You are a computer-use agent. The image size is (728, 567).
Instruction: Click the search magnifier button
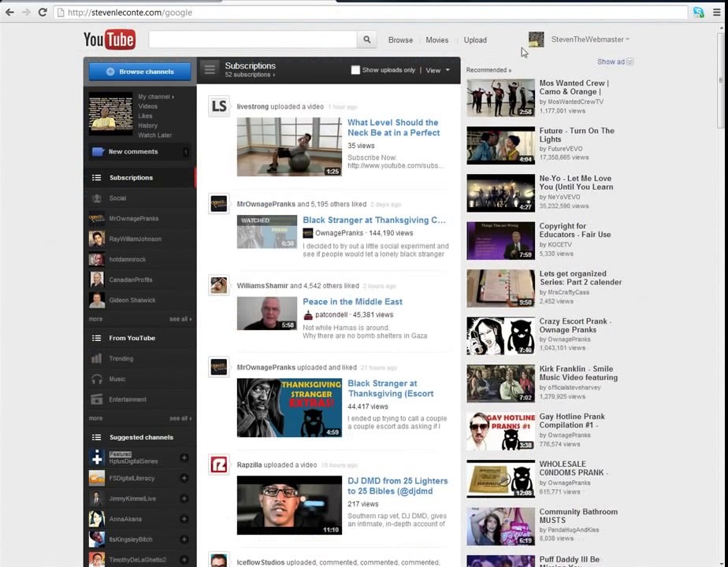367,39
